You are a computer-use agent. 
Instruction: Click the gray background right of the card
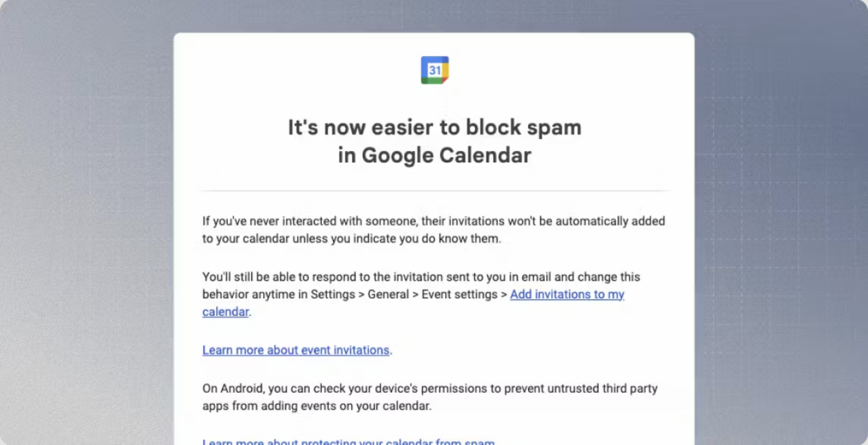click(x=781, y=228)
